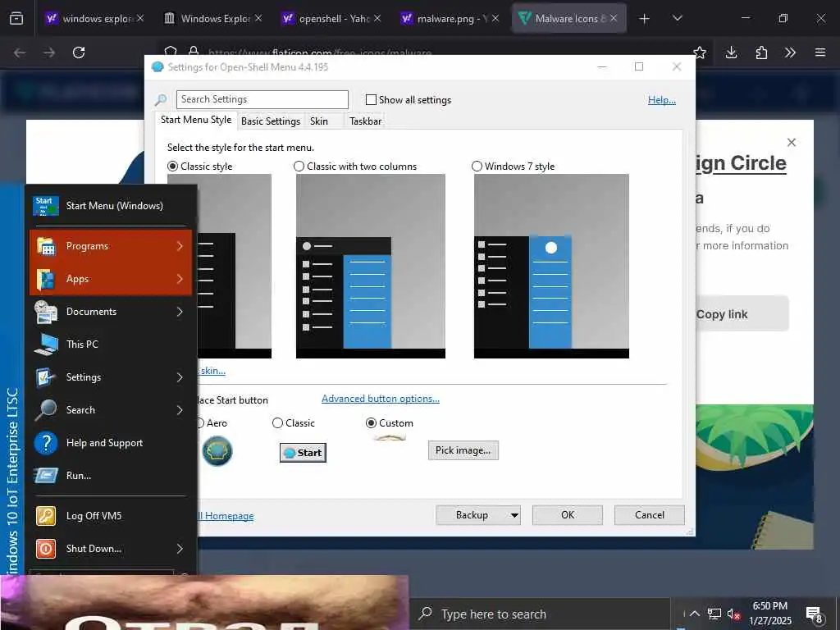The height and width of the screenshot is (630, 840).
Task: Open the Help... link
Action: 662,99
